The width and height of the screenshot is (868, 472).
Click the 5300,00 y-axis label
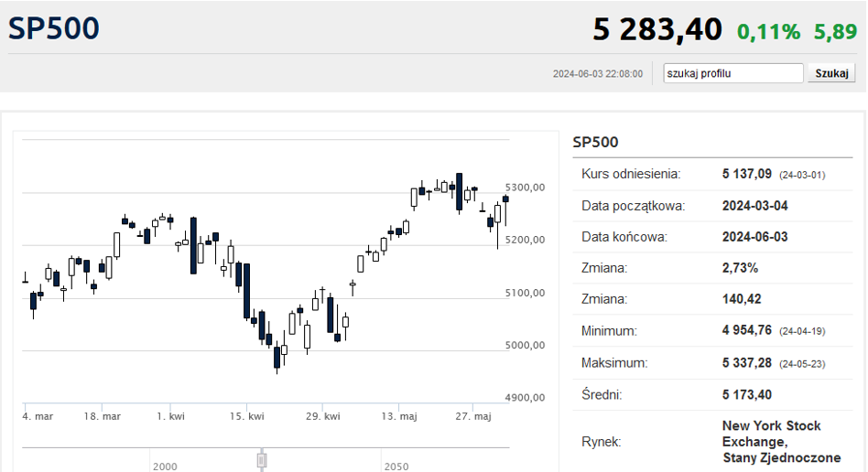pos(525,188)
